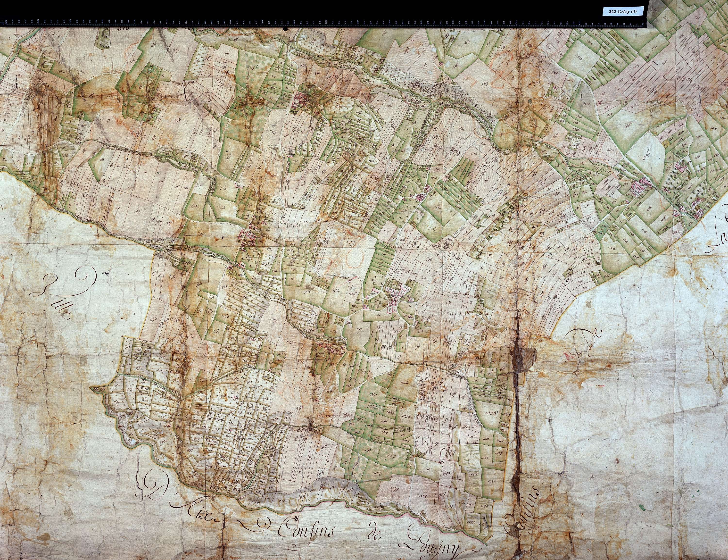The width and height of the screenshot is (728, 560).
Task: Select parcel number 1175
Action: 382,367
